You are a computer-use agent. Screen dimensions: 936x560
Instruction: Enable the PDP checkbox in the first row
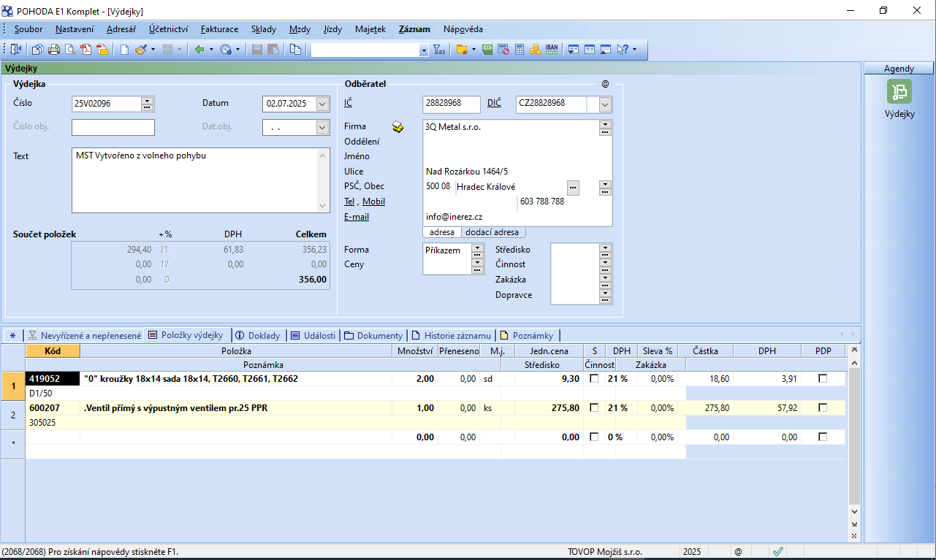[823, 379]
